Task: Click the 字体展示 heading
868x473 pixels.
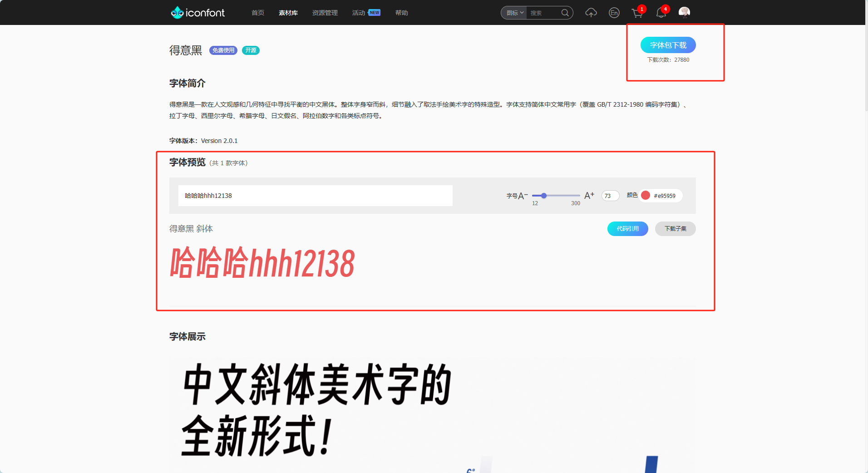Action: (187, 337)
